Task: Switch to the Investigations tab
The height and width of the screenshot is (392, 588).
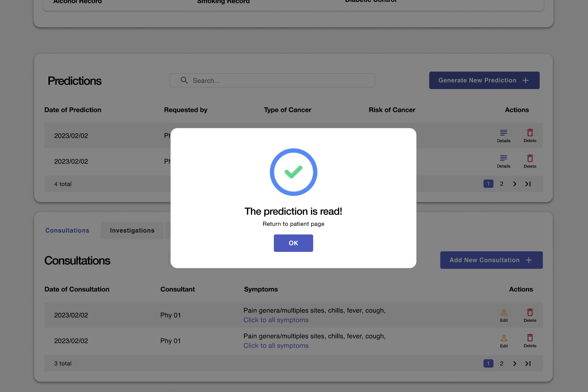Action: pos(132,230)
